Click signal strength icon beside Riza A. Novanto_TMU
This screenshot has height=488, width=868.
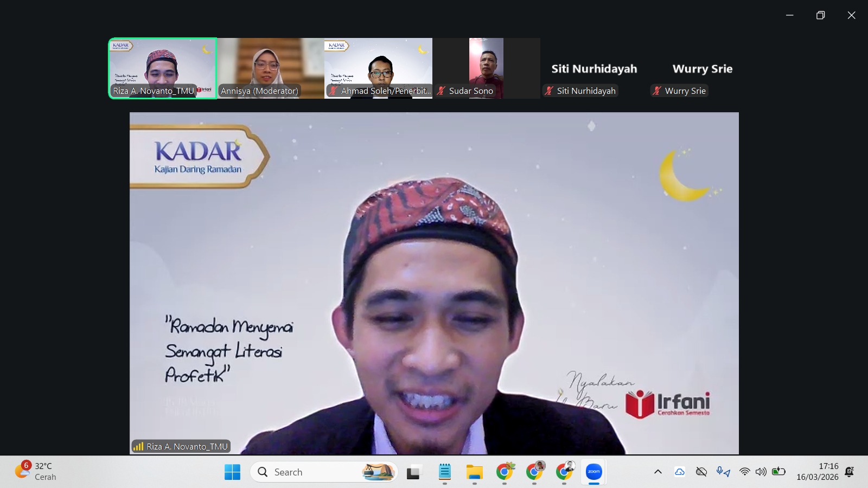(138, 446)
